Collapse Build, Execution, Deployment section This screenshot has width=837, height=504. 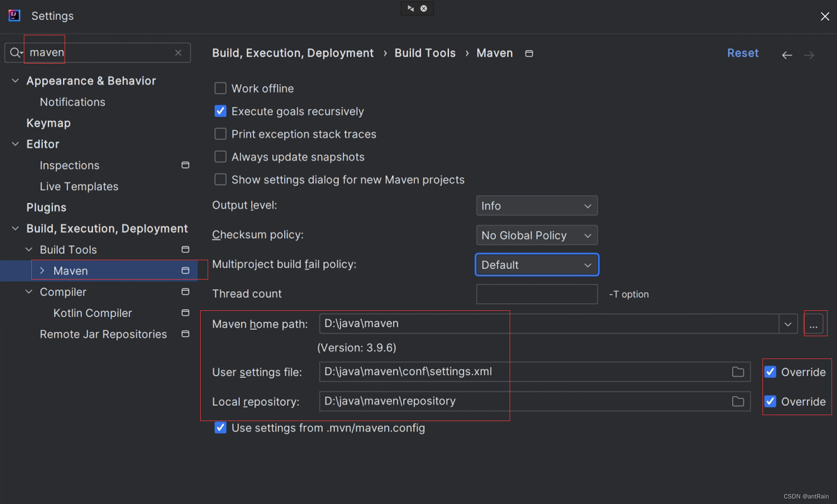15,228
